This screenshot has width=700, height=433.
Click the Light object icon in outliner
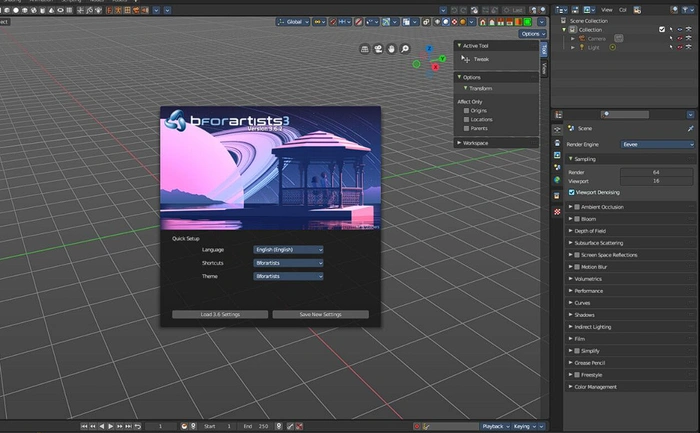[x=582, y=47]
